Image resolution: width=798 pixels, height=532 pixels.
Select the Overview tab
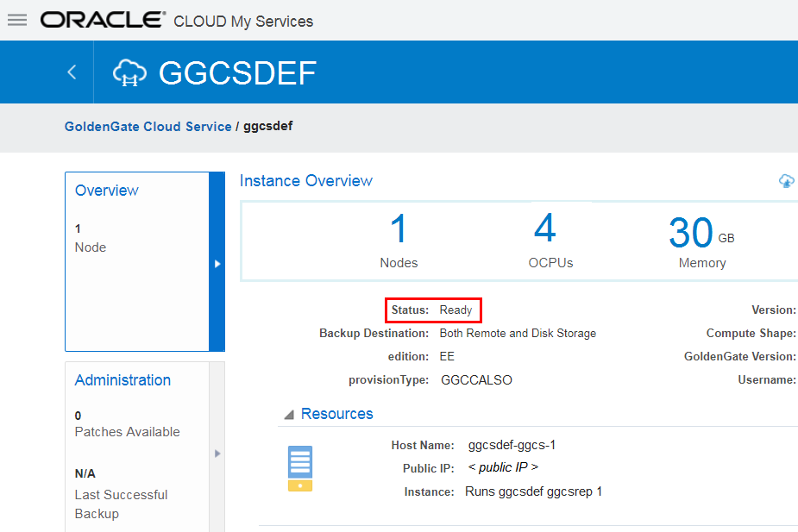[x=106, y=190]
